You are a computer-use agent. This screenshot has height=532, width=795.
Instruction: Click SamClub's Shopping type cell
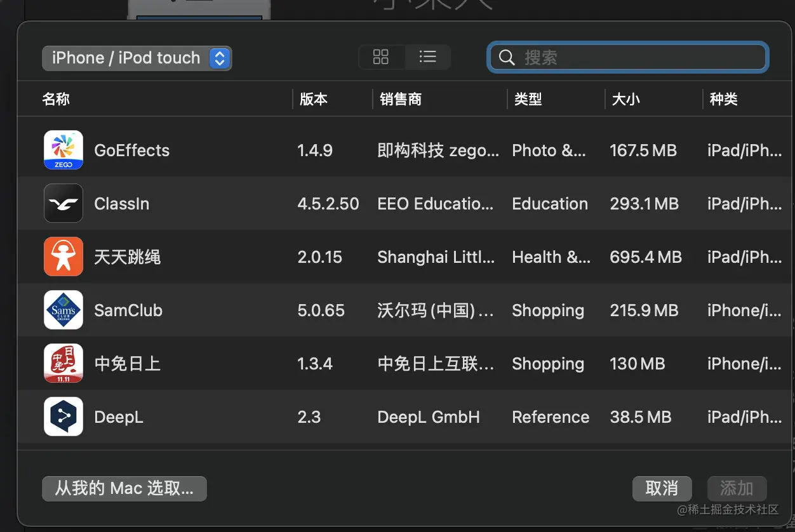coord(548,310)
